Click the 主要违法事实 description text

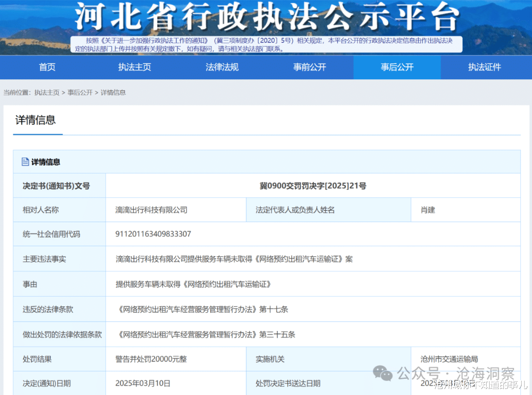coord(234,259)
